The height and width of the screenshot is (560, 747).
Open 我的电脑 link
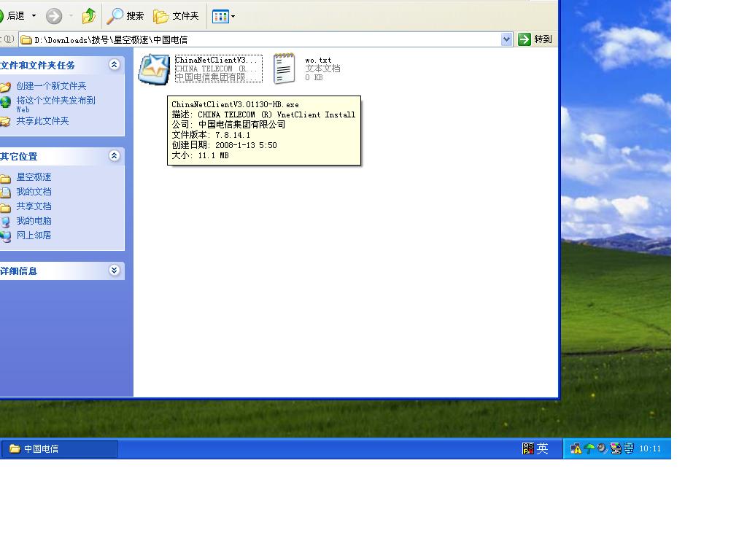click(x=34, y=221)
